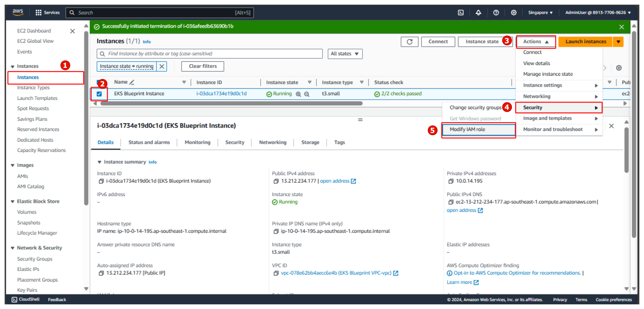The height and width of the screenshot is (309, 644).
Task: Focus the Find Instance by attribute field
Action: tap(209, 54)
